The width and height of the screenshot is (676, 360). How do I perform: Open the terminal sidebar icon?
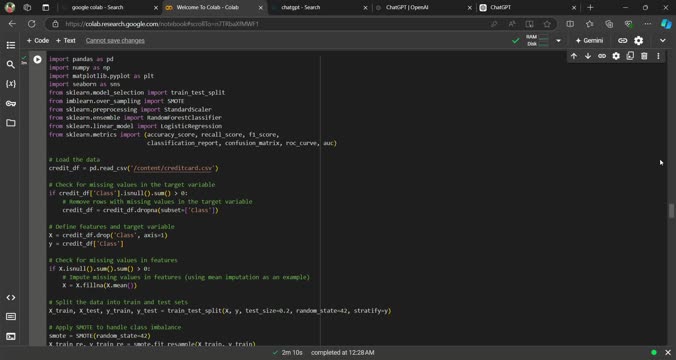click(11, 336)
